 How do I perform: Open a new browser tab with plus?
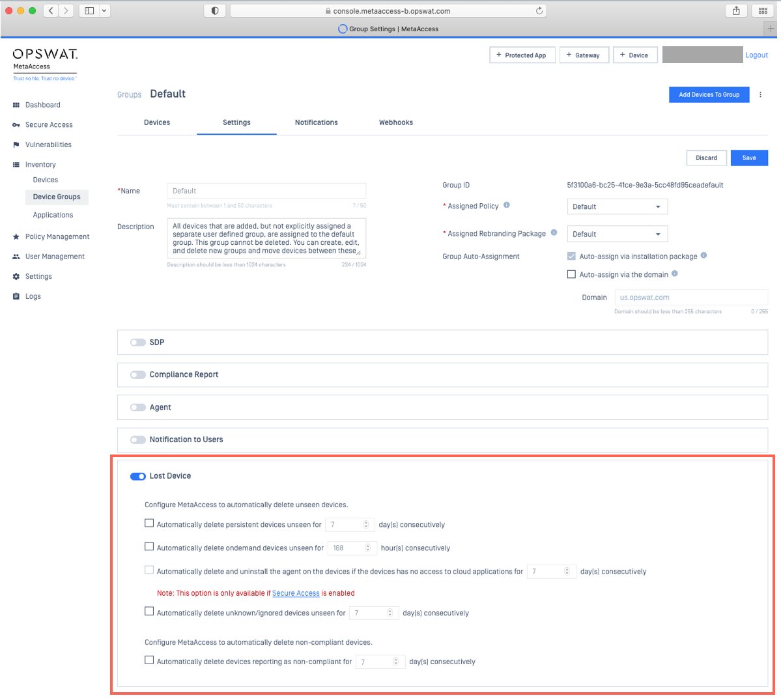(x=771, y=29)
